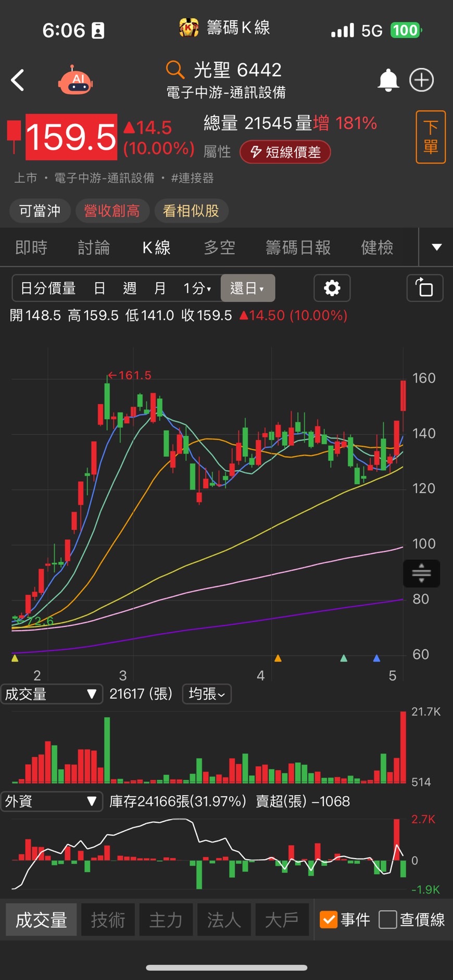
Task: Select 日分價量 chart mode
Action: (x=48, y=288)
